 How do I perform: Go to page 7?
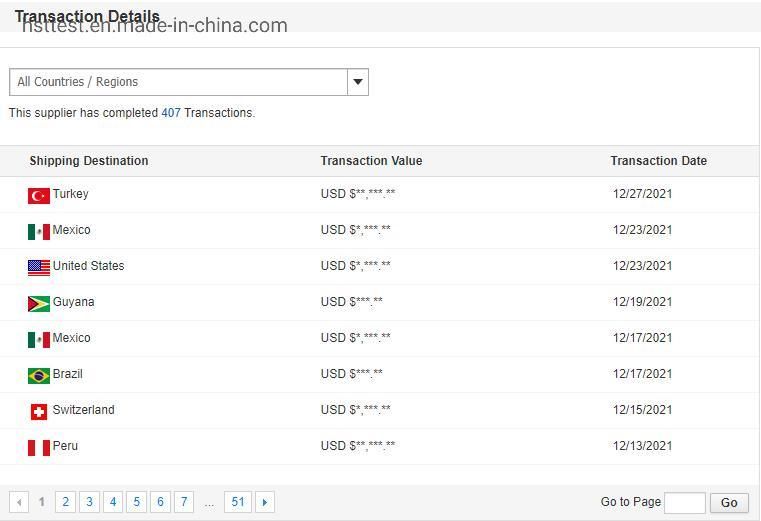pyautogui.click(x=184, y=502)
